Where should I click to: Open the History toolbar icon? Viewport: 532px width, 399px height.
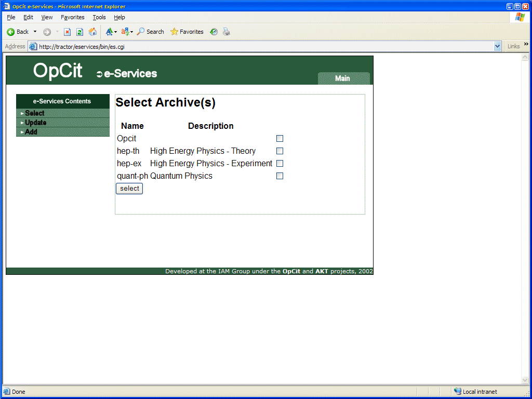214,32
